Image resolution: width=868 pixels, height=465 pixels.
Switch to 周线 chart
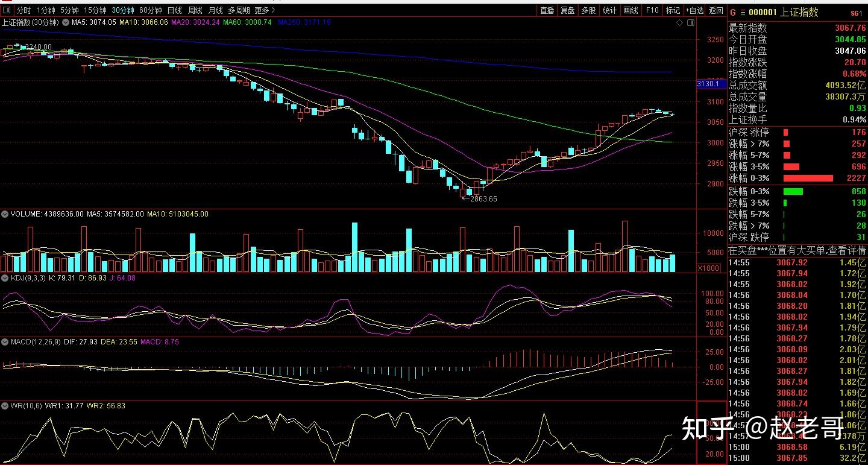pyautogui.click(x=195, y=10)
